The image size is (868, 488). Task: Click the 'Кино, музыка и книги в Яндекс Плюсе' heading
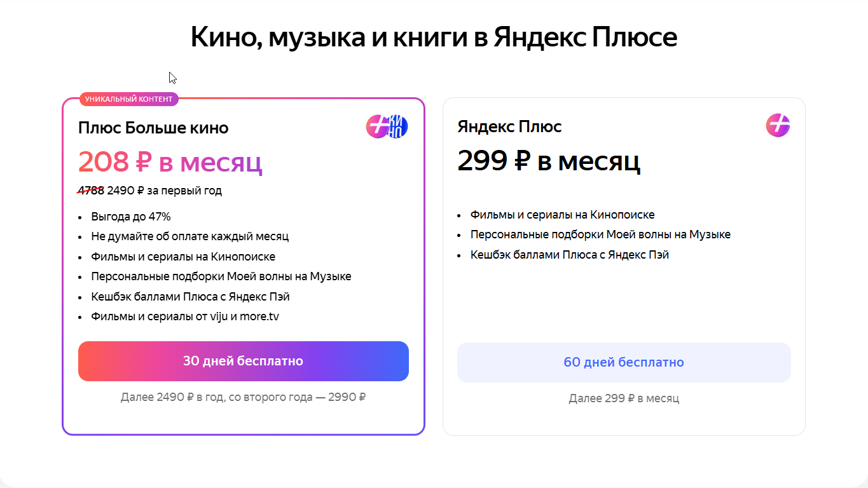click(434, 37)
